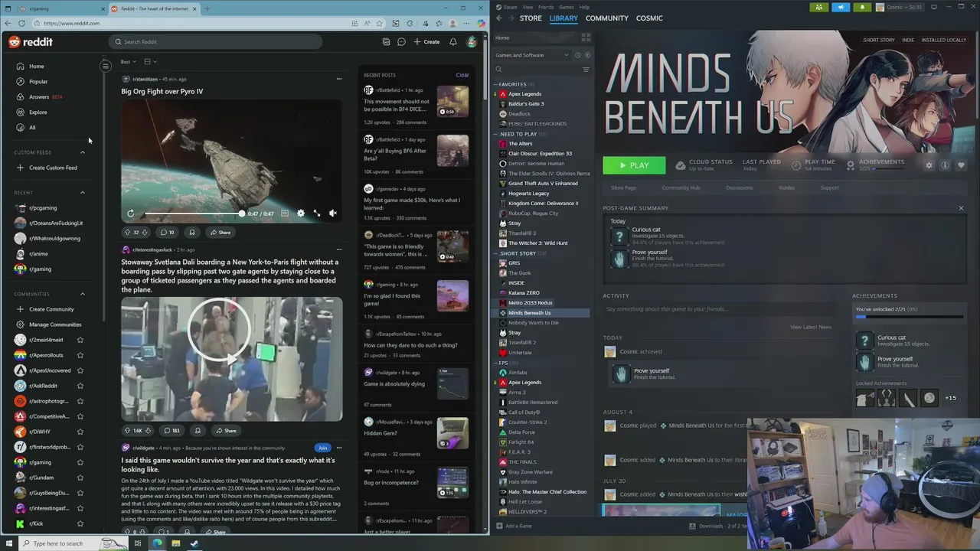Collapse Custom Feeds section
Image resolution: width=980 pixels, height=551 pixels.
point(83,152)
